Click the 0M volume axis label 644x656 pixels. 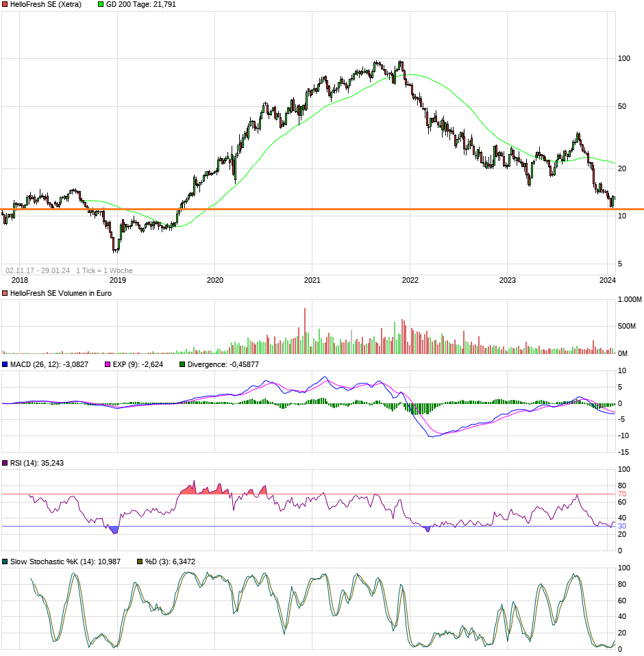(x=623, y=353)
